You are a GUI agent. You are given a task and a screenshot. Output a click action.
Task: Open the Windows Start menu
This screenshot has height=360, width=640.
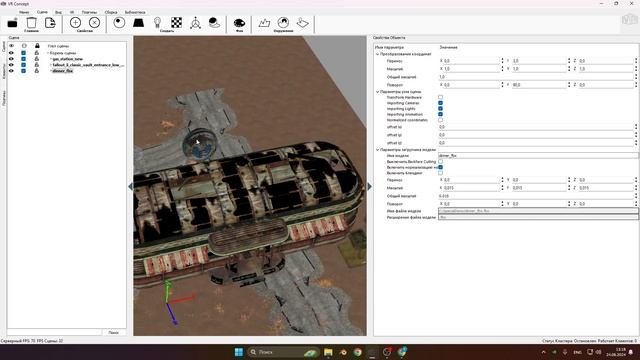coord(239,352)
